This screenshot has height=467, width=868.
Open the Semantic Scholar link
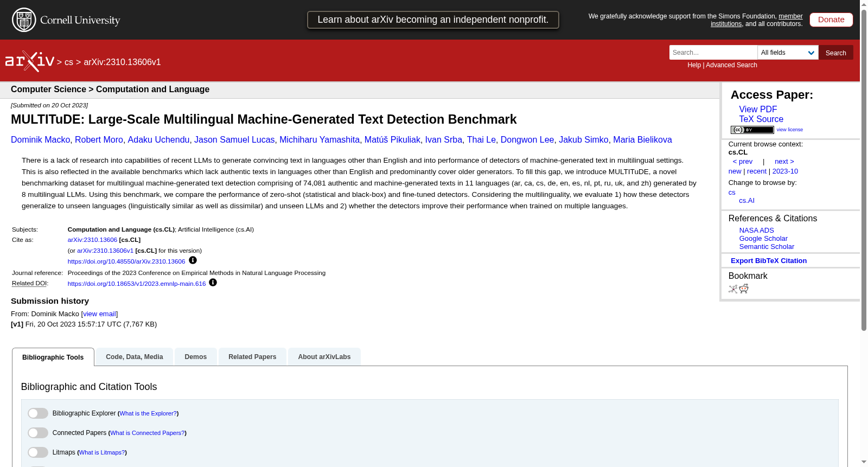pos(767,247)
